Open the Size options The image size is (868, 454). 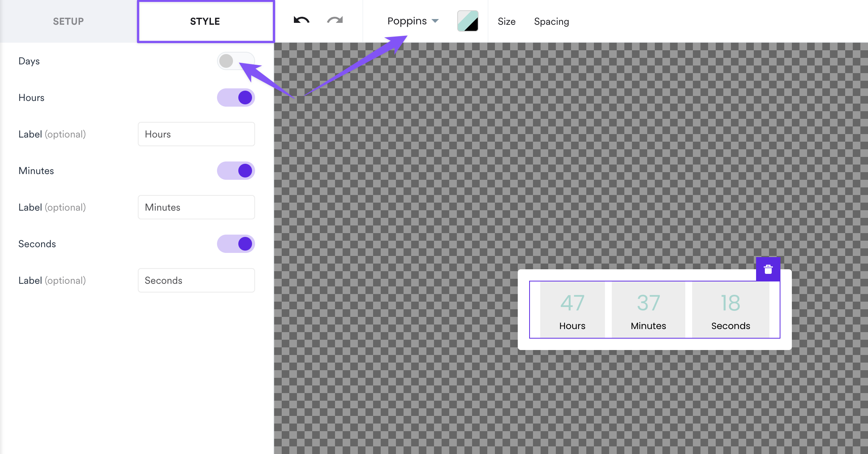click(x=506, y=22)
